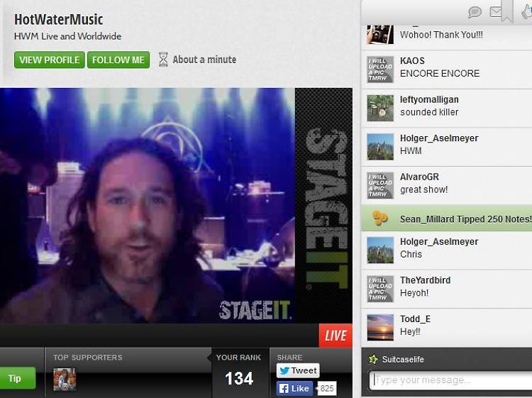
Task: Open the chat bubble icon in top bar
Action: (475, 12)
